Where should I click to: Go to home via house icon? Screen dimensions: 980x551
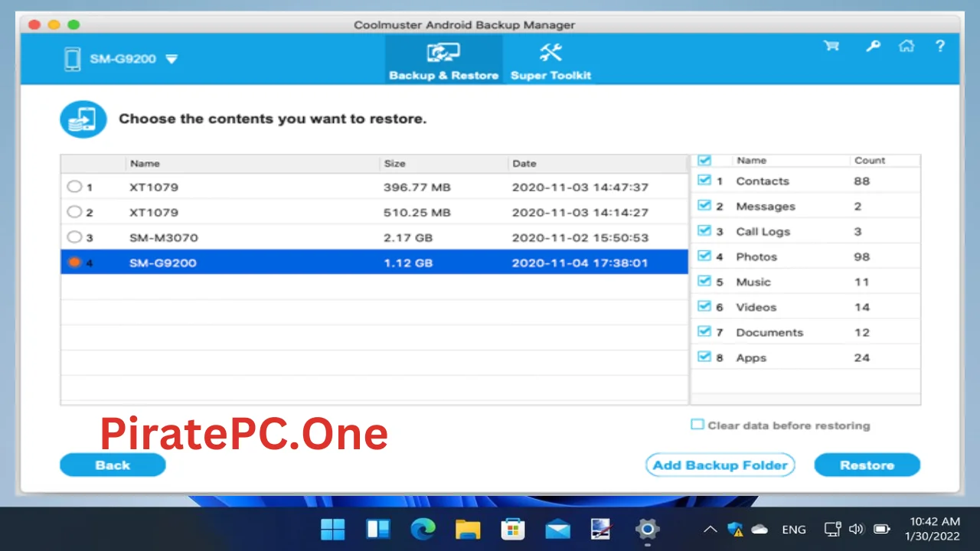tap(906, 46)
